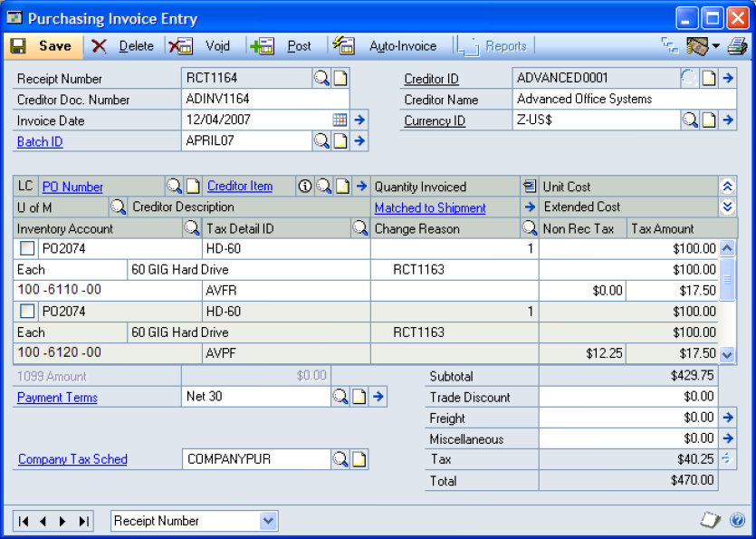Tick the checkbox on second PO2074 line
Screen dimensions: 756x539
click(27, 313)
